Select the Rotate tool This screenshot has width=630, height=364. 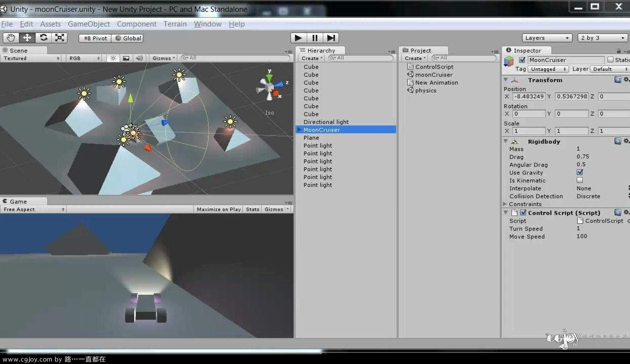(x=43, y=38)
